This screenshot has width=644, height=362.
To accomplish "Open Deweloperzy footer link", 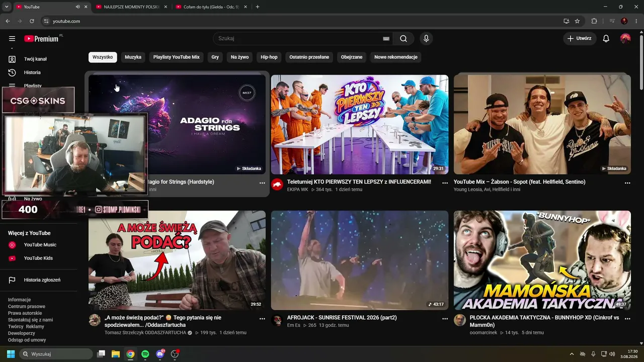I will tap(22, 333).
